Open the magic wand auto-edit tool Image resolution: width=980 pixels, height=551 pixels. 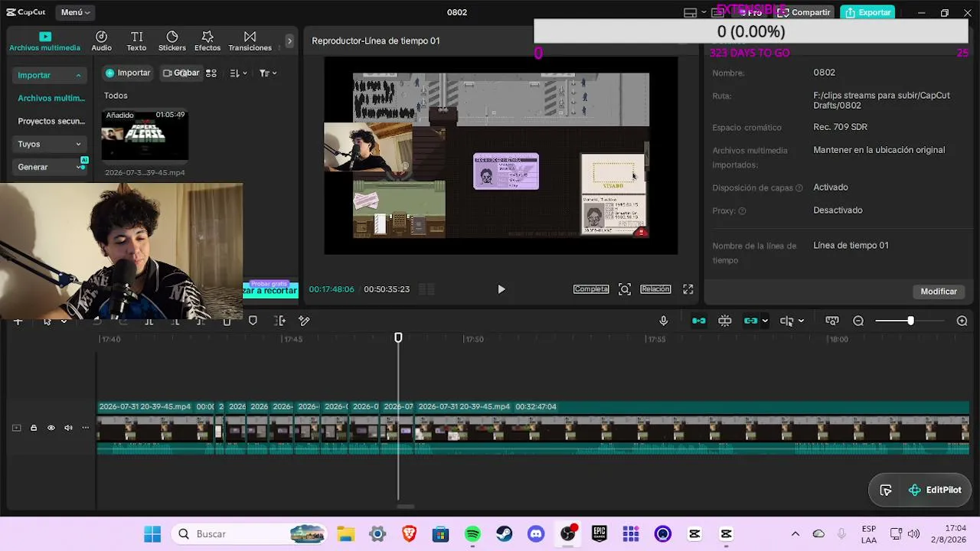click(x=304, y=321)
